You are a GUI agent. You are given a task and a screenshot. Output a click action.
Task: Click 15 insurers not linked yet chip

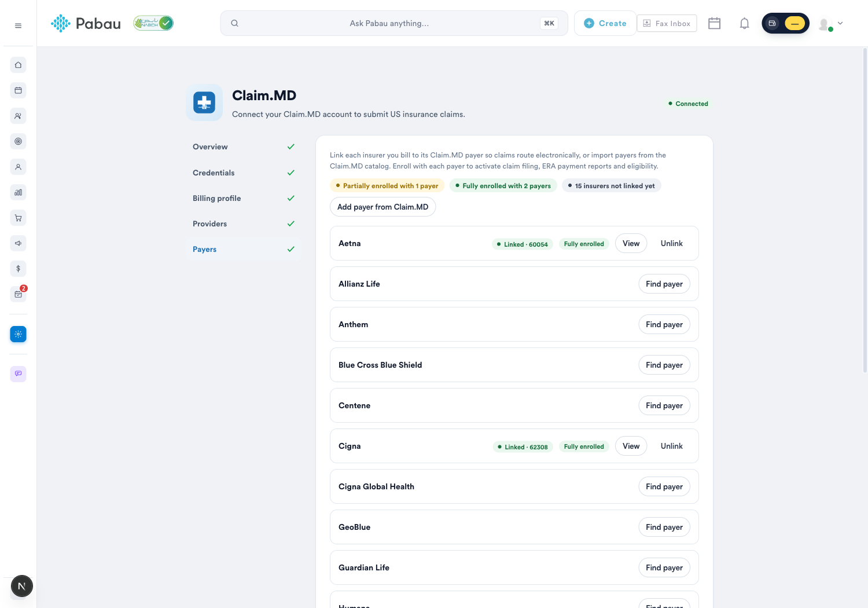point(612,186)
